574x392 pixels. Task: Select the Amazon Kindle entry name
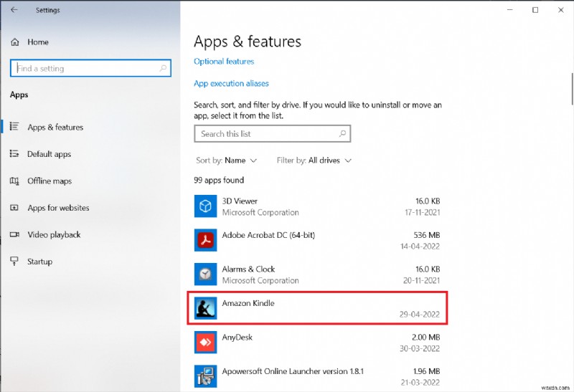[248, 303]
